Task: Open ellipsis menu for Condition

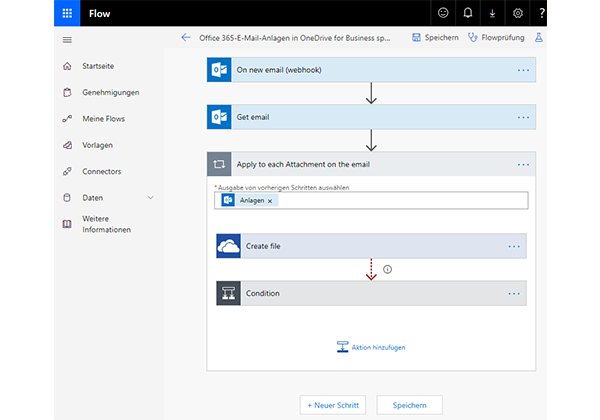Action: pyautogui.click(x=514, y=294)
